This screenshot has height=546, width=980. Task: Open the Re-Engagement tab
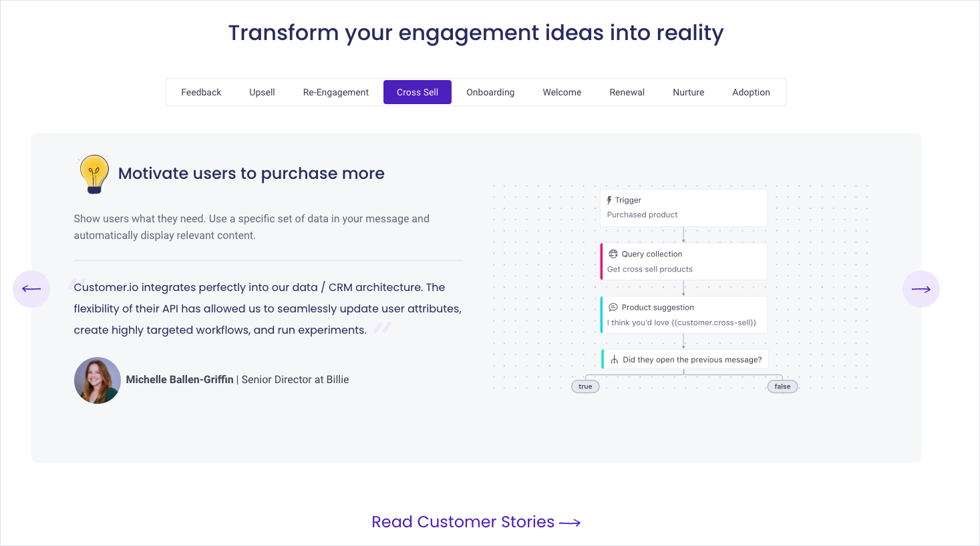click(335, 92)
